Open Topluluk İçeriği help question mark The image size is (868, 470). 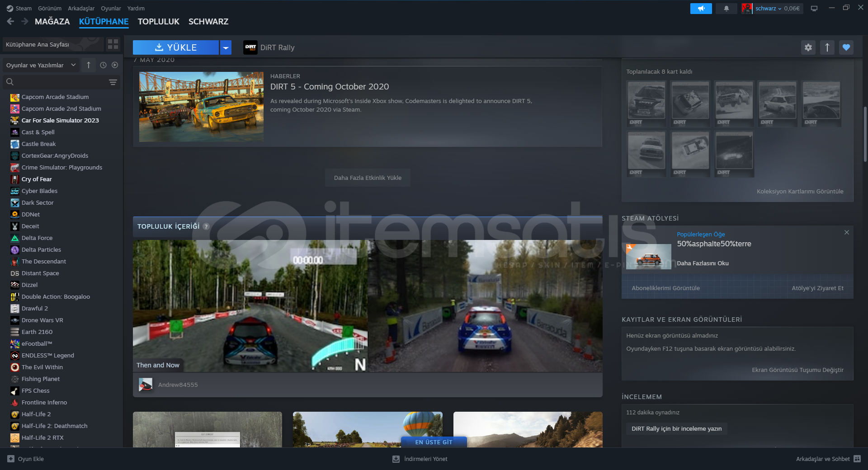tap(206, 226)
